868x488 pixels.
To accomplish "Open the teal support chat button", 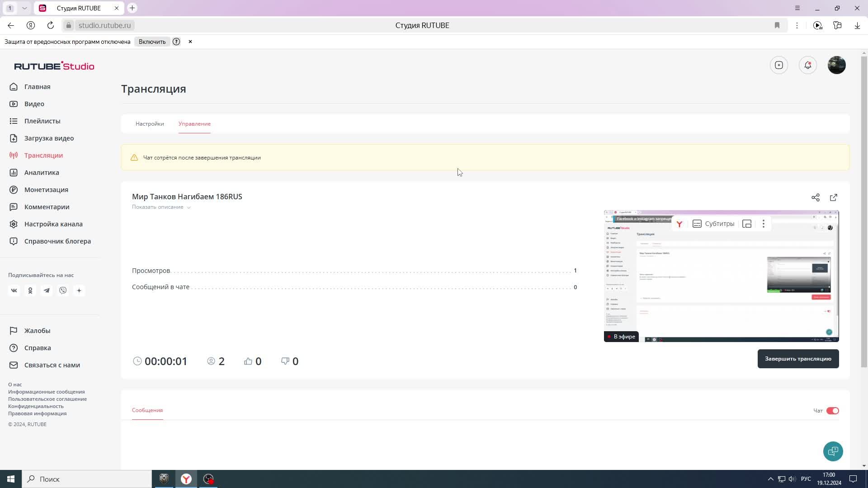I will [833, 451].
